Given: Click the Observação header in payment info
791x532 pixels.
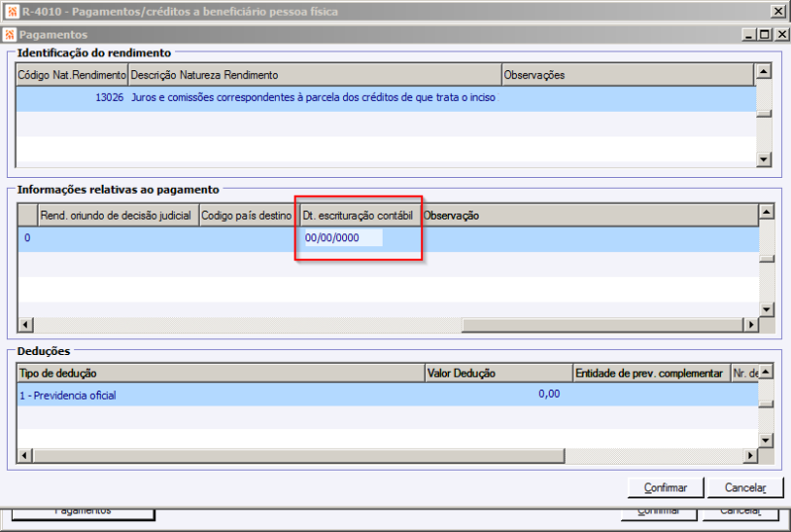Looking at the screenshot, I should point(590,216).
